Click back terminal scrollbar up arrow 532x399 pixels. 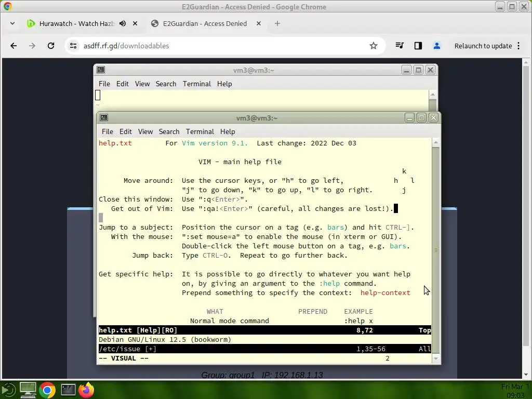tap(433, 95)
